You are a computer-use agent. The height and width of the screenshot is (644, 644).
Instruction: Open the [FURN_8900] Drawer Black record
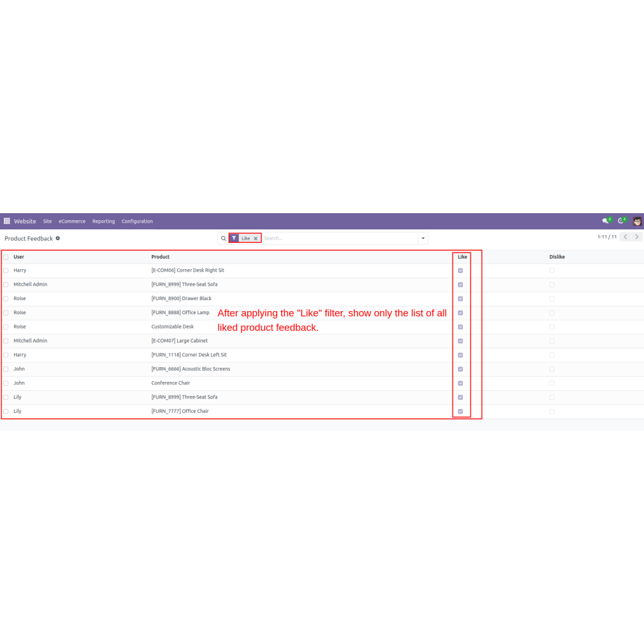click(x=182, y=299)
